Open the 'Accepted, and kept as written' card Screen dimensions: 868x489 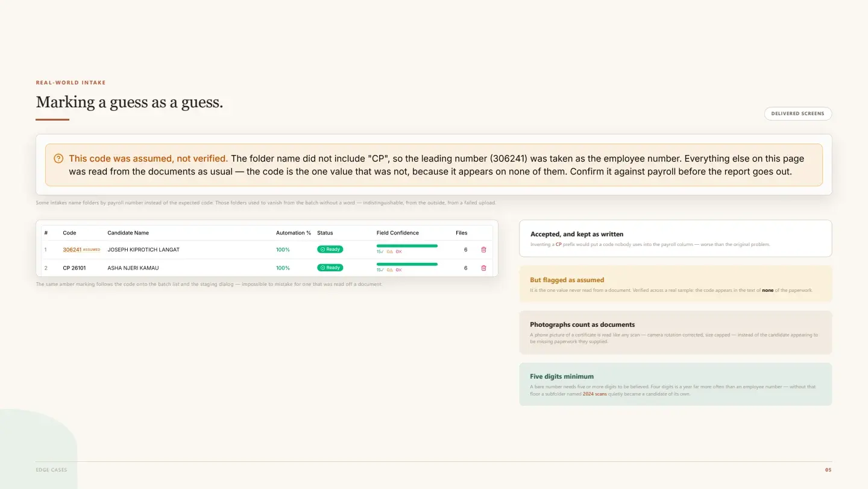(x=675, y=238)
